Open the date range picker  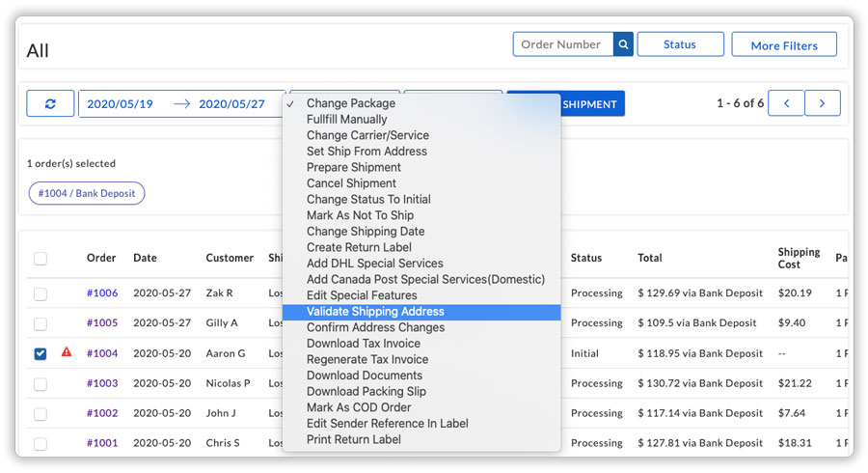(x=176, y=103)
